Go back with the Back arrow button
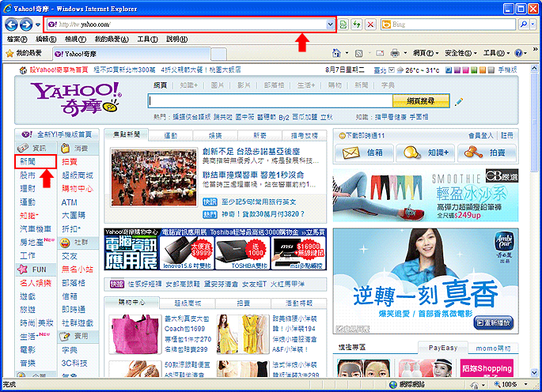The height and width of the screenshot is (392, 542). (x=11, y=24)
